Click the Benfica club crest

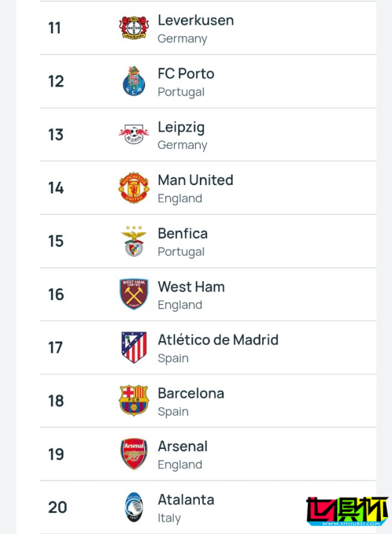pos(134,241)
